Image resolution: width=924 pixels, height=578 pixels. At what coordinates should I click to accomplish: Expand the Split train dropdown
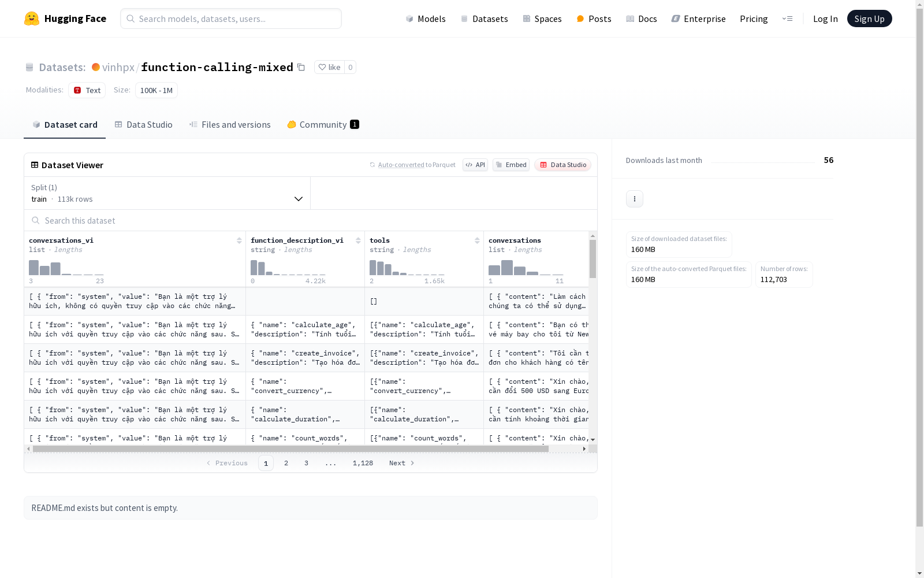(x=167, y=193)
